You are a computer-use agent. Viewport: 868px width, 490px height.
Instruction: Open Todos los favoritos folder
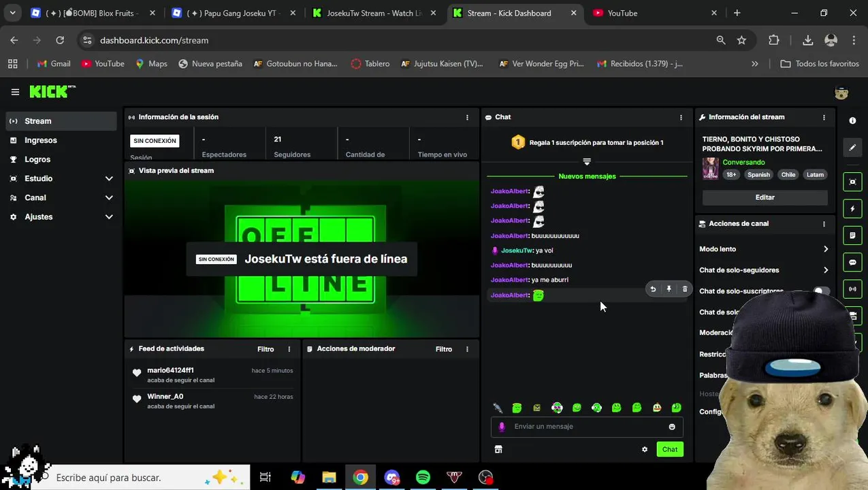pos(819,63)
